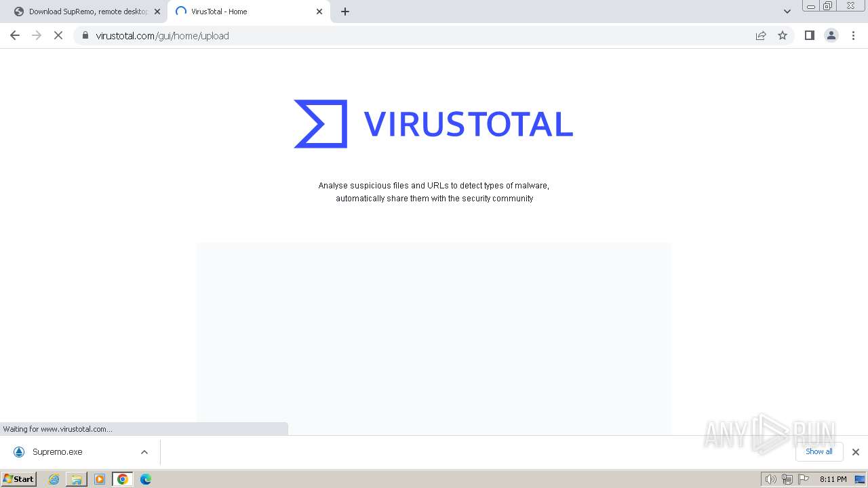Open Action Center flag icon
The image size is (868, 488).
tap(804, 479)
